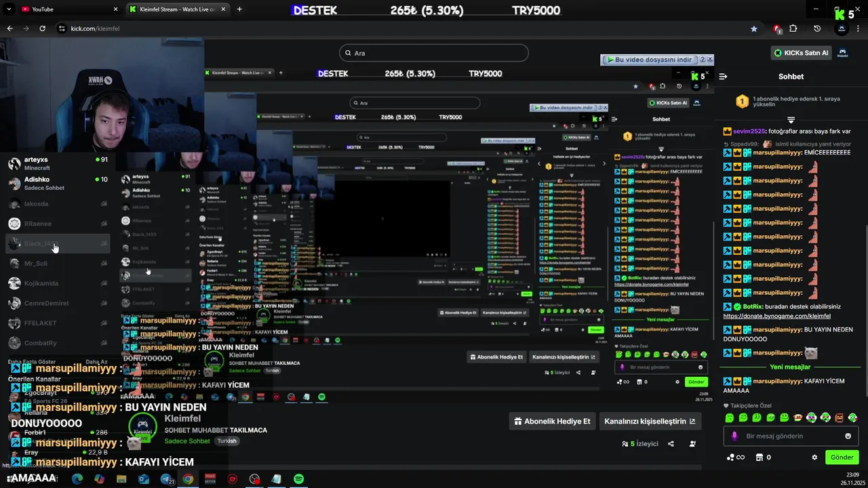Reload the kick.com page
This screenshot has width=868, height=488.
tap(42, 28)
